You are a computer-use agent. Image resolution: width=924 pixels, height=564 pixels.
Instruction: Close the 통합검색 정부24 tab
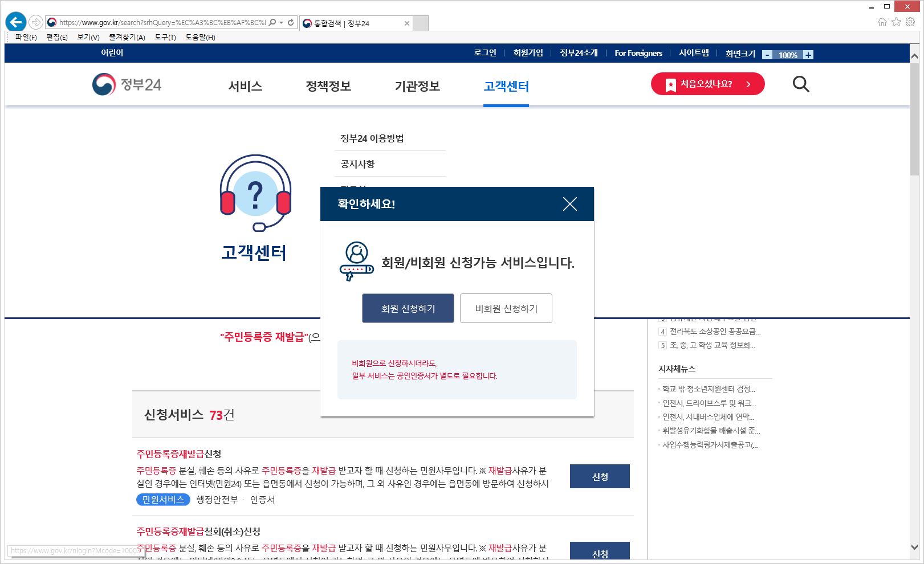[406, 23]
